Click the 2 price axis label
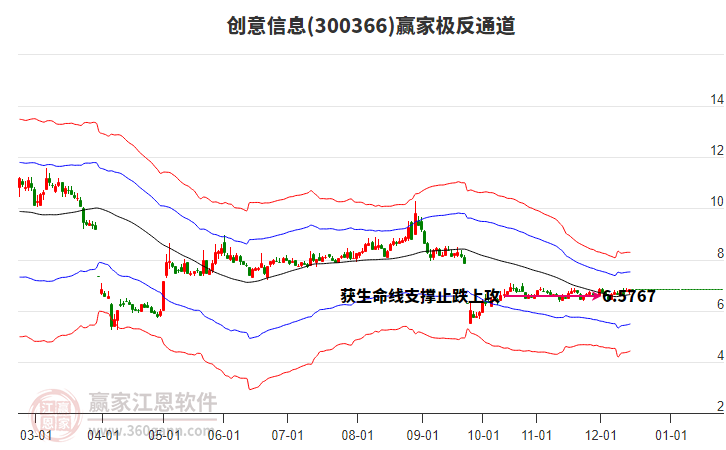The image size is (726, 450). coord(720,406)
